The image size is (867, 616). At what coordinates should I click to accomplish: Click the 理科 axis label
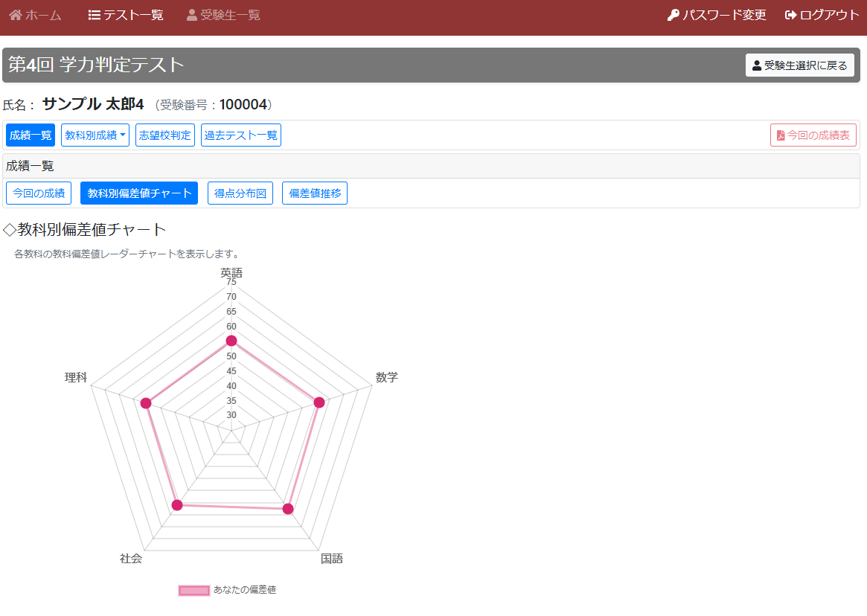click(76, 377)
